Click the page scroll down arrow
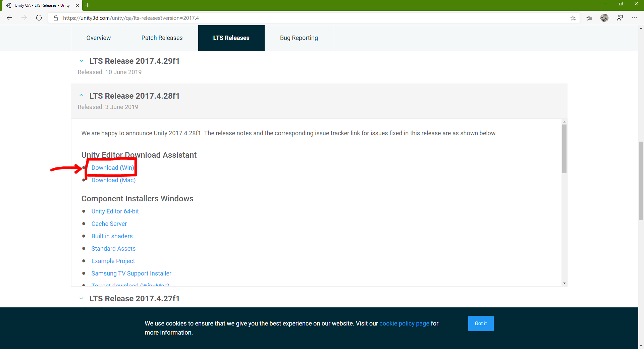Image resolution: width=644 pixels, height=349 pixels. 641,346
